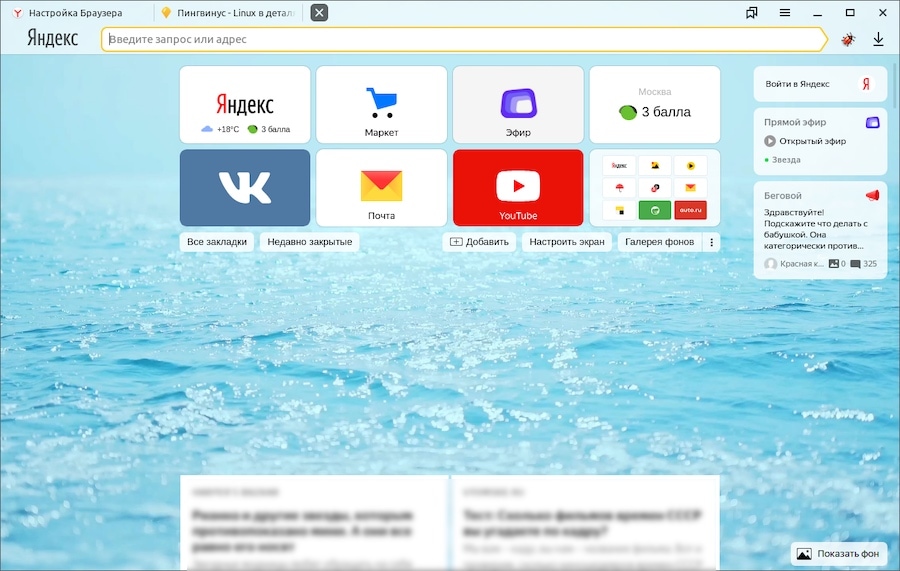The height and width of the screenshot is (571, 900).
Task: Switch to the Настройка Браузера tab
Action: 75,13
